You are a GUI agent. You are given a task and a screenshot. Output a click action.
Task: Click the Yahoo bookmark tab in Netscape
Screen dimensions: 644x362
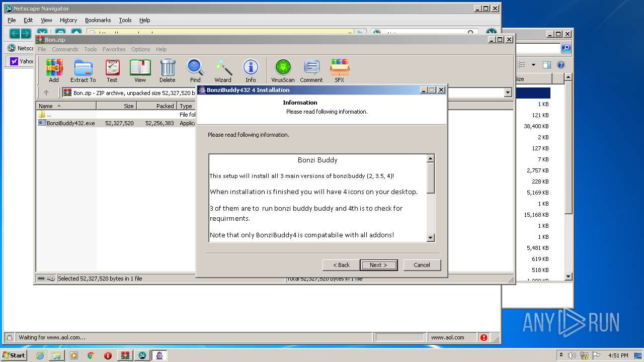21,61
